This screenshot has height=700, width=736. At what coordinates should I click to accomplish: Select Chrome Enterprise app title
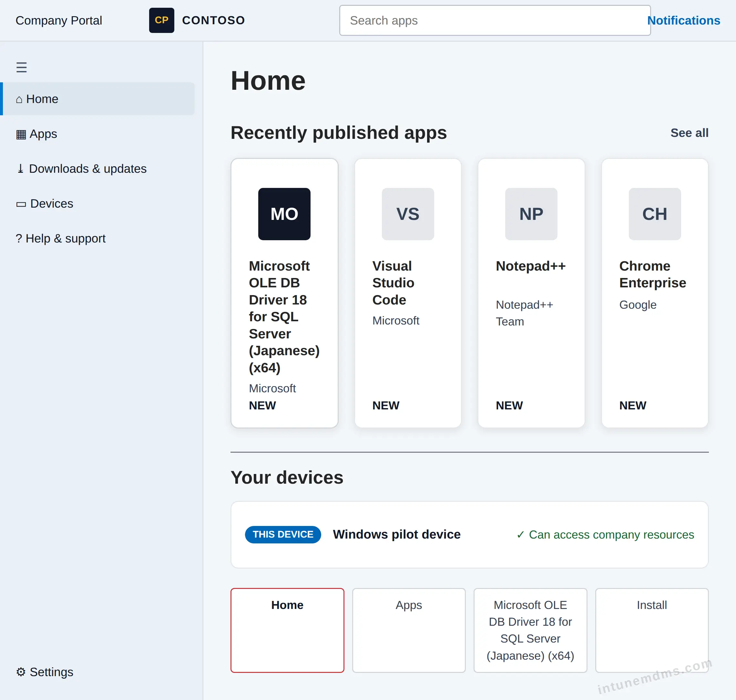click(x=652, y=274)
